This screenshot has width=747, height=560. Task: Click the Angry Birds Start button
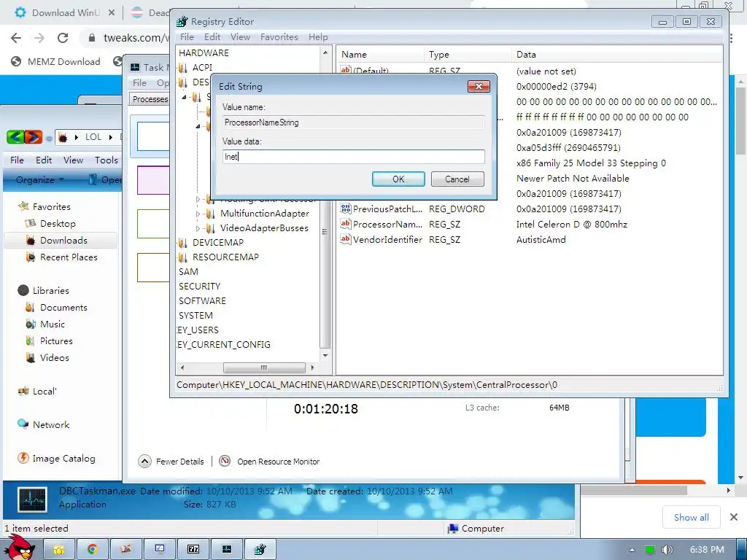tap(20, 548)
